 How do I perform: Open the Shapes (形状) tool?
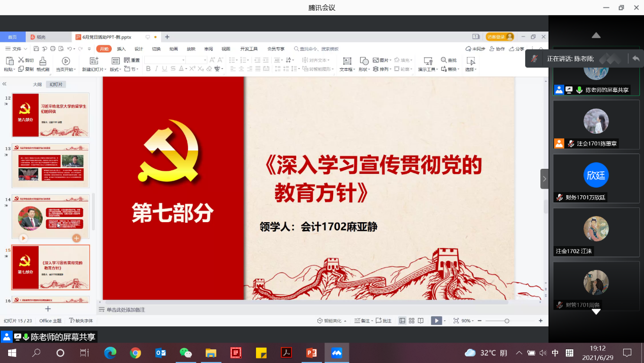click(x=364, y=61)
